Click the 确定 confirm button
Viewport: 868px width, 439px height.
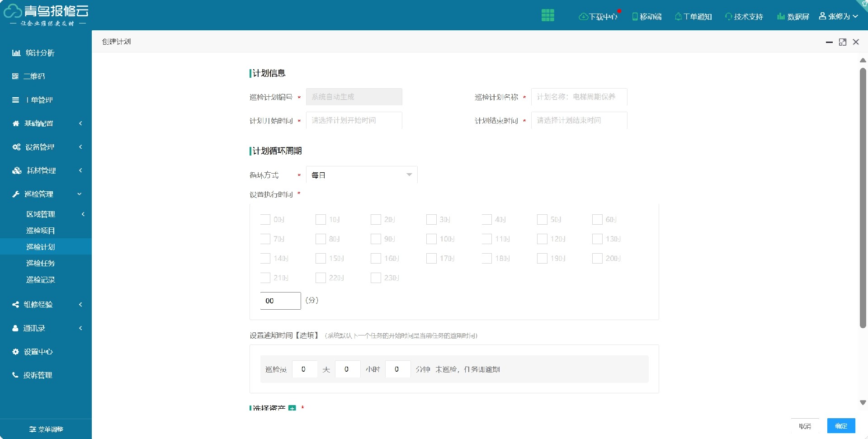[x=841, y=425]
